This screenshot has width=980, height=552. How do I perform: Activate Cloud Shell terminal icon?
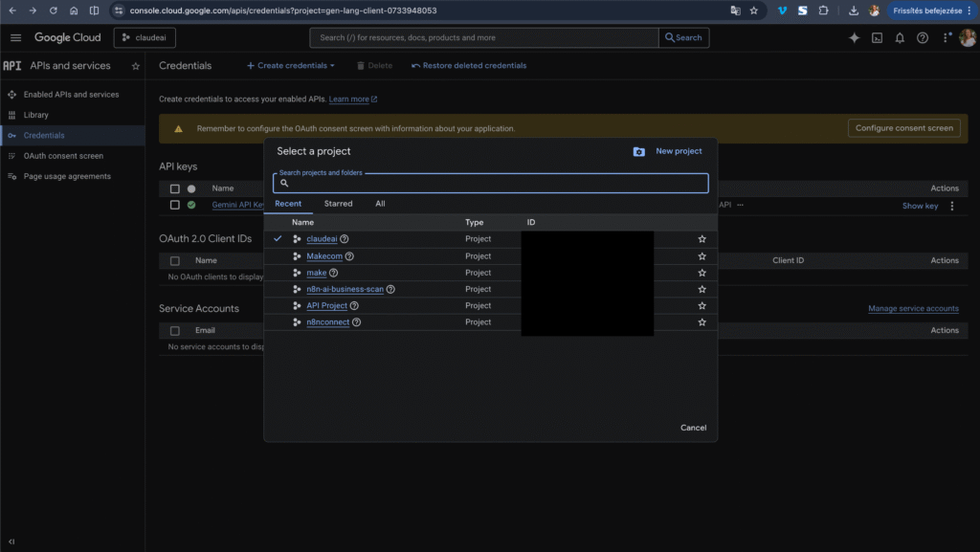click(877, 37)
